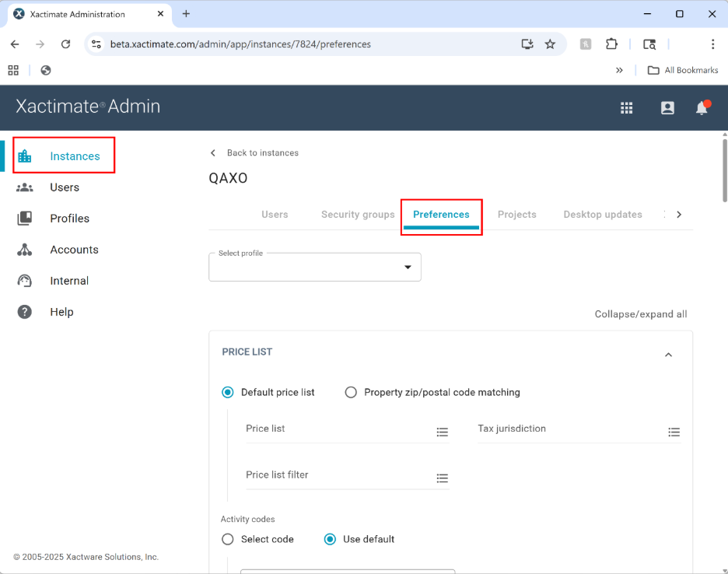Open the All Bookmarks folder
This screenshot has width=728, height=574.
pos(683,70)
